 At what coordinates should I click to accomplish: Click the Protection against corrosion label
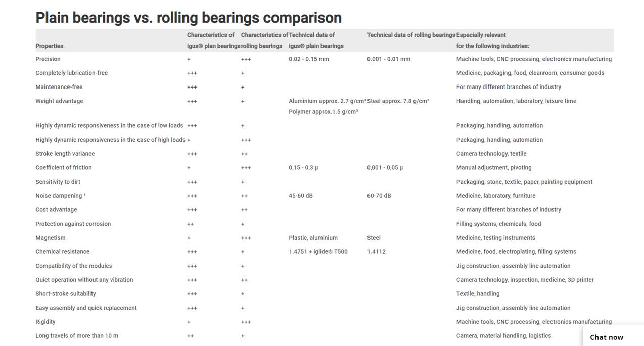coord(73,224)
